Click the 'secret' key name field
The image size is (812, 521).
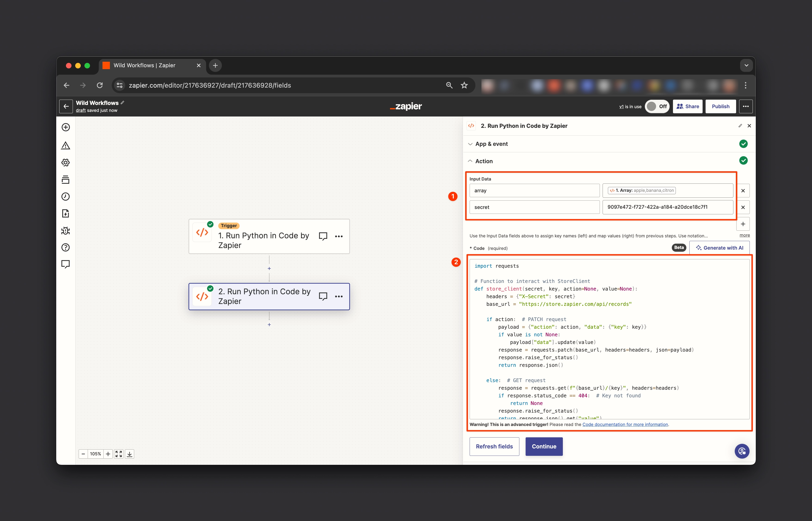[x=534, y=207]
